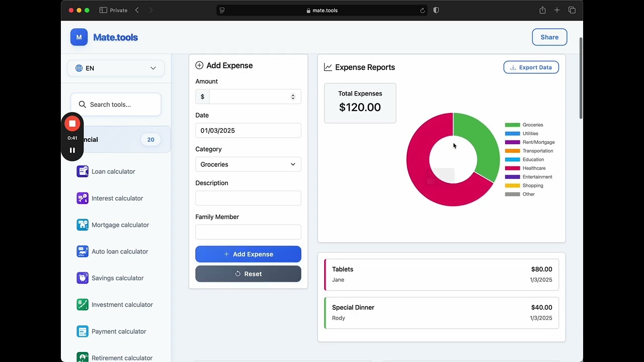Submit with the Add Expense button
Image resolution: width=644 pixels, height=362 pixels.
[x=248, y=254]
